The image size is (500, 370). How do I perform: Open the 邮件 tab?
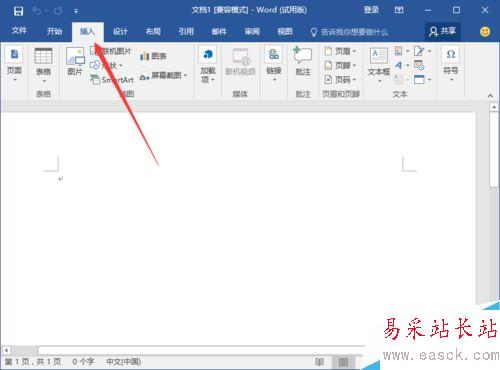pos(219,32)
